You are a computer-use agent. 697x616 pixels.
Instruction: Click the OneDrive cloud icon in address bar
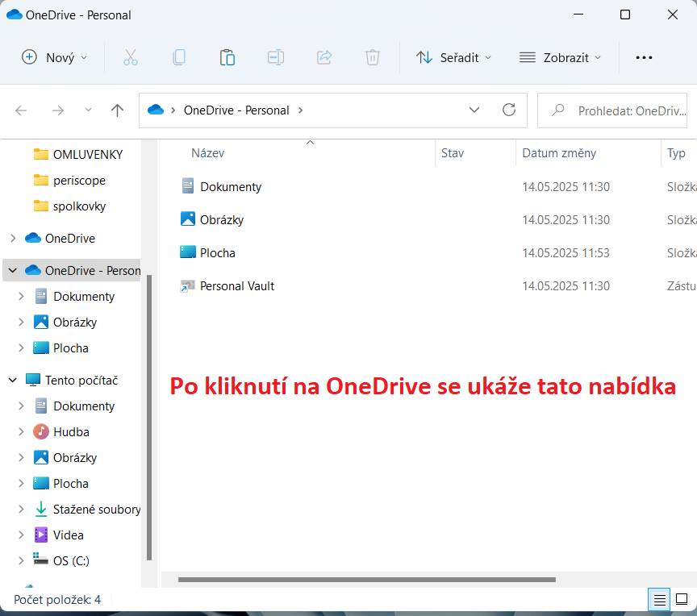tap(156, 110)
